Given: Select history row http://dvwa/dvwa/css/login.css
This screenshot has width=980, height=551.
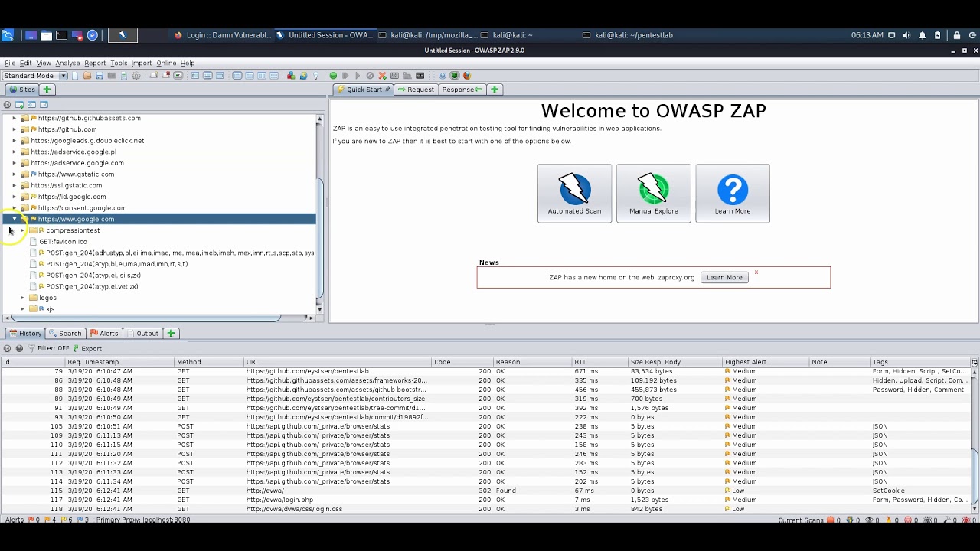Looking at the screenshot, I should click(x=486, y=509).
